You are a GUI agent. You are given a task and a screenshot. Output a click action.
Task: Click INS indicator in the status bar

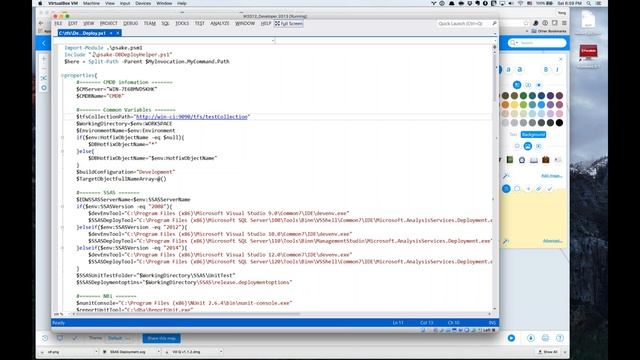click(492, 323)
